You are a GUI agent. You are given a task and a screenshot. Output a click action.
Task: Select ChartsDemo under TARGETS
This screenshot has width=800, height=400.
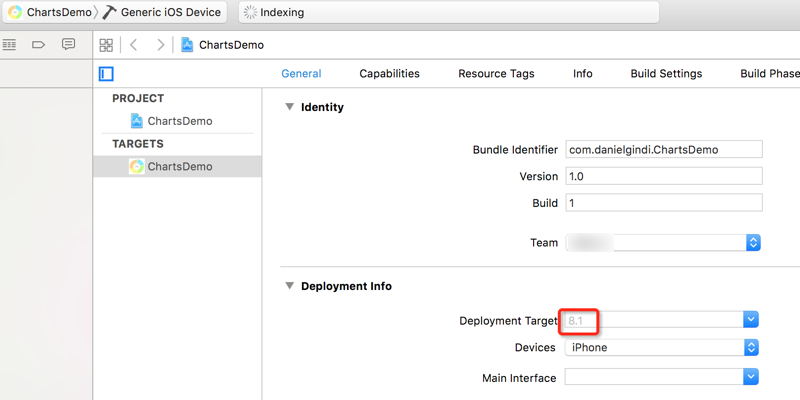point(177,166)
